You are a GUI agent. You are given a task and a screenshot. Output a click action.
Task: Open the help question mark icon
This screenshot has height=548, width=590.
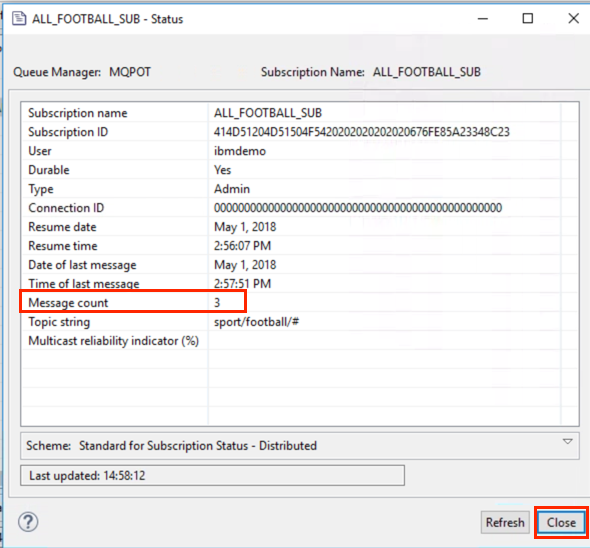pyautogui.click(x=28, y=522)
